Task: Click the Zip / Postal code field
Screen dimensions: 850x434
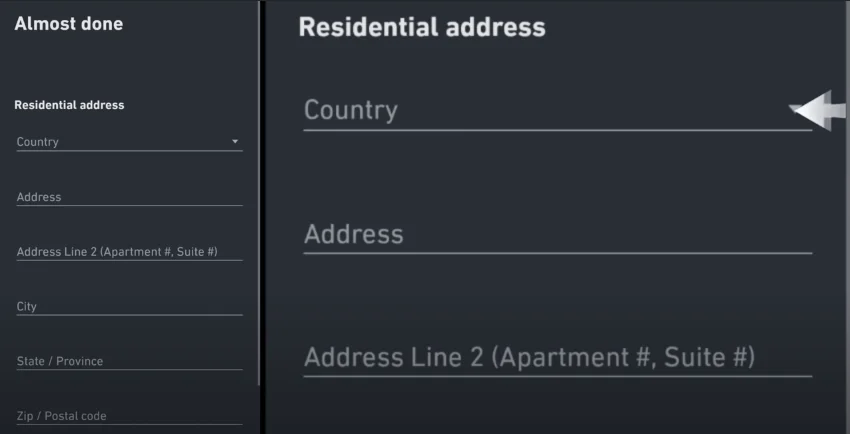Action: [x=130, y=416]
